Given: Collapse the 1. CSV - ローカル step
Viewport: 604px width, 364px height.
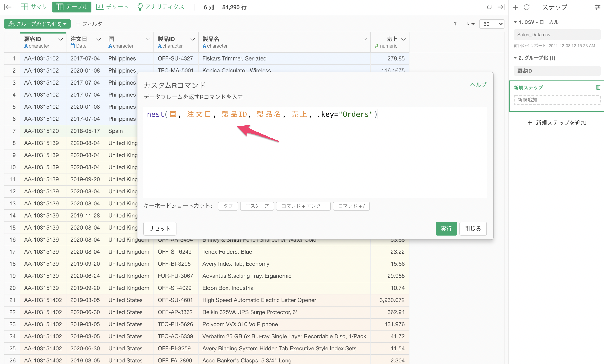Looking at the screenshot, I should [x=515, y=22].
